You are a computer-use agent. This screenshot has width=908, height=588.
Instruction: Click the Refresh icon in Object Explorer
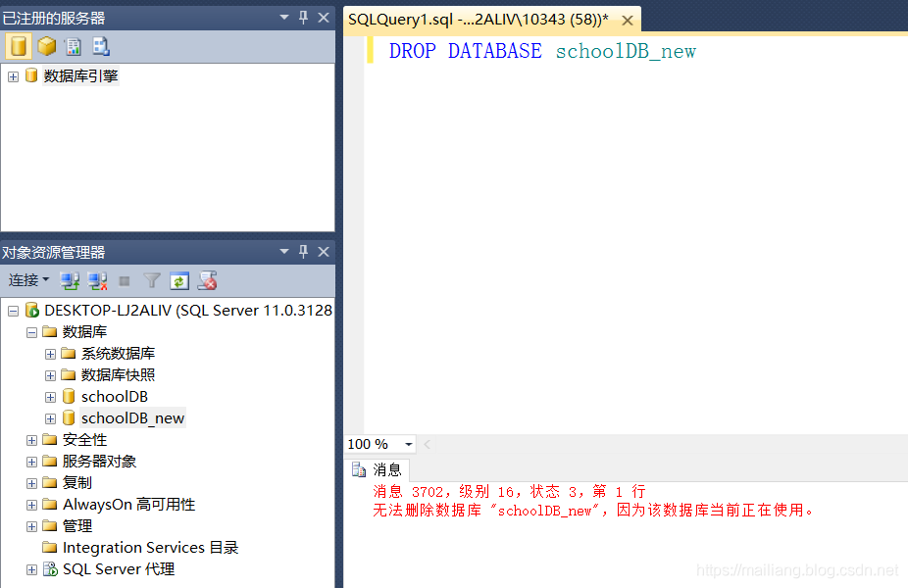178,281
